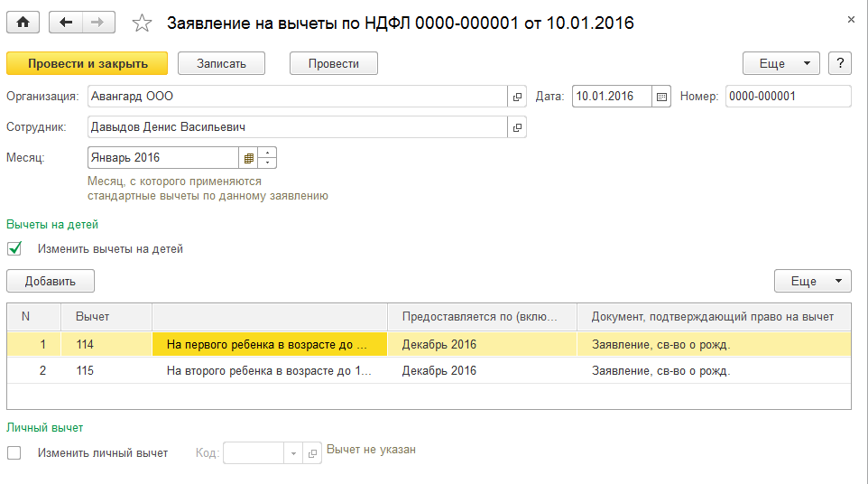This screenshot has height=484, width=868.
Task: Go forward with the right arrow
Action: (x=99, y=23)
